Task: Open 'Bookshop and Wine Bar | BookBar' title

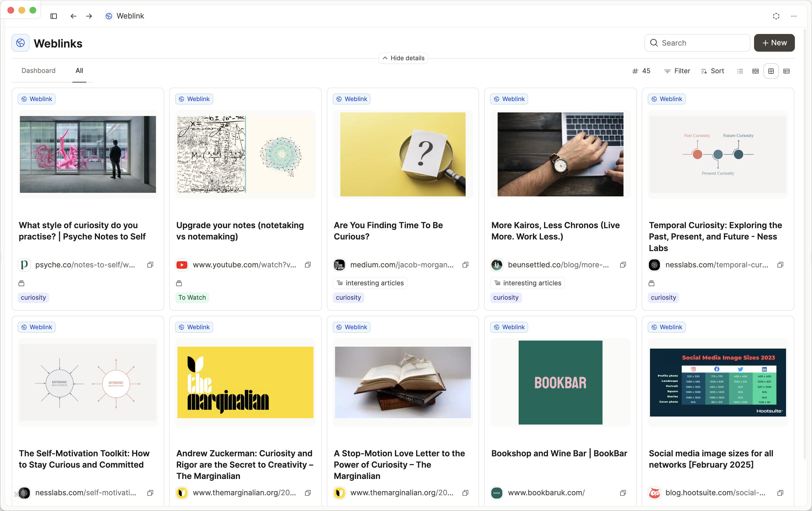Action: pyautogui.click(x=559, y=453)
